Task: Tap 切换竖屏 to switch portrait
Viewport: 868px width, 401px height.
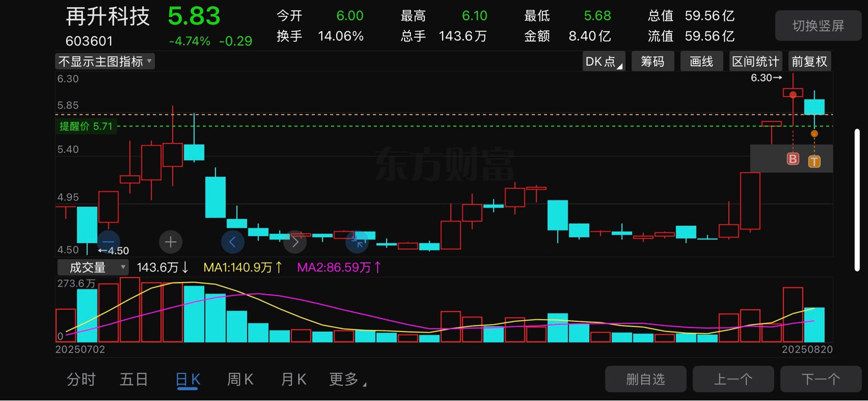Action: click(x=818, y=26)
